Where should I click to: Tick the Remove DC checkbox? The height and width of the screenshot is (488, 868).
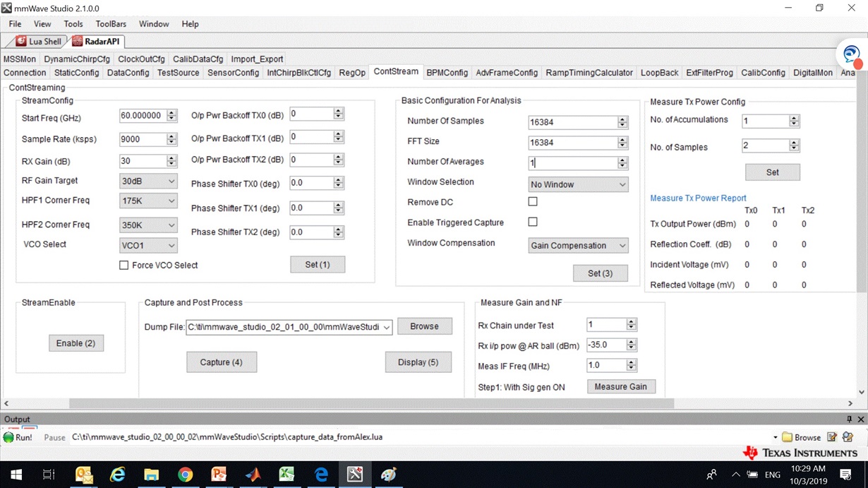tap(533, 201)
